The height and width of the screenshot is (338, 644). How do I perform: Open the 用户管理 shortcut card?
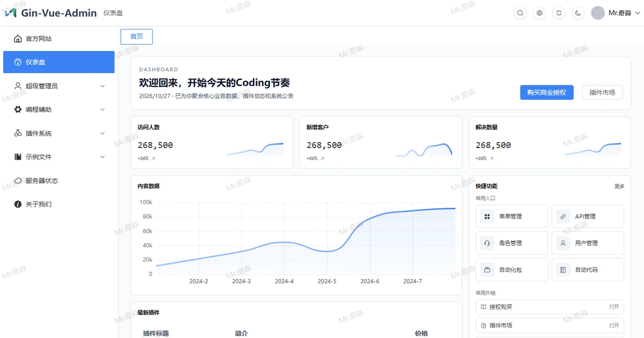click(588, 243)
